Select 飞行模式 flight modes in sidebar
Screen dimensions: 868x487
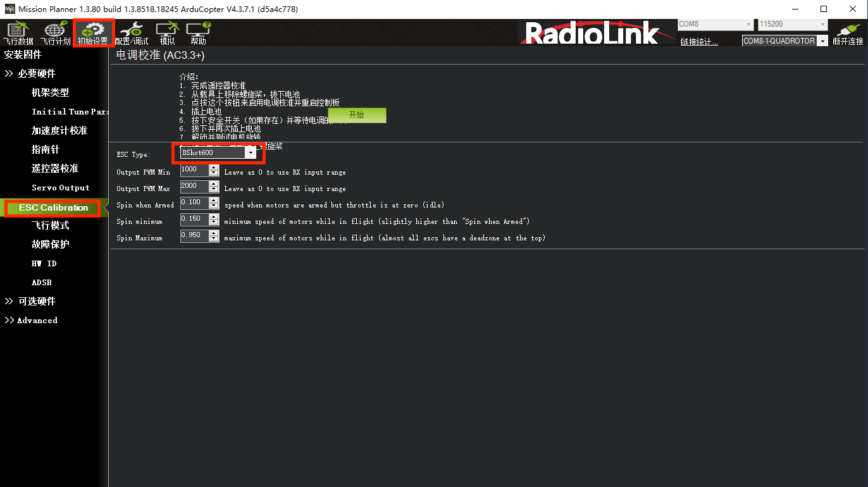[x=51, y=225]
